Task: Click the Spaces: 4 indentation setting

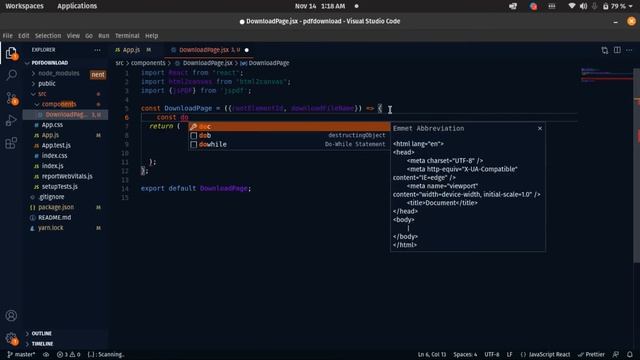Action: [x=465, y=354]
